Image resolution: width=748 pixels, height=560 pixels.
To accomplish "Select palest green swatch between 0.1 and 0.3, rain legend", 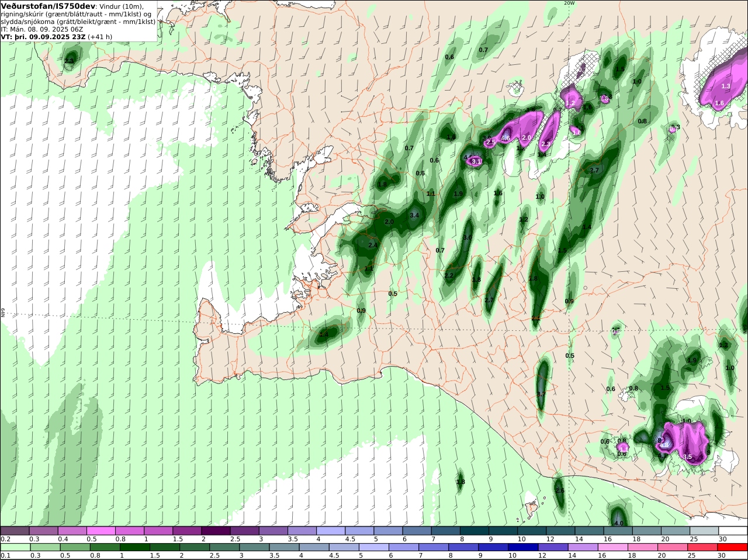I will [15, 547].
